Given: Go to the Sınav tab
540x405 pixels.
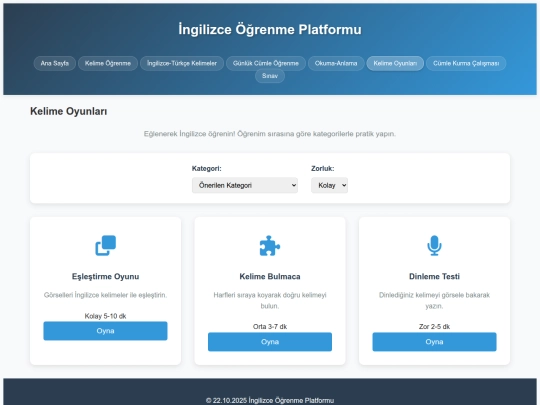Looking at the screenshot, I should click(270, 76).
